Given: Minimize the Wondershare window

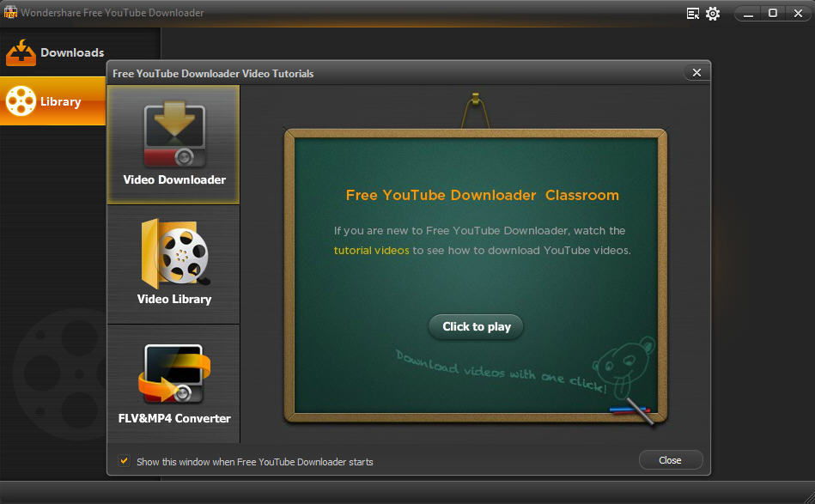Looking at the screenshot, I should 748,14.
